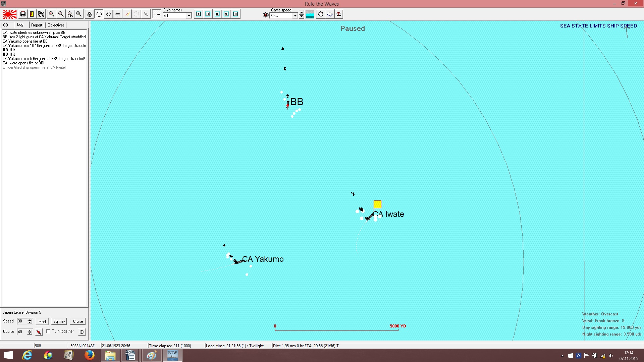Toggle the range circle display icon
This screenshot has width=644, height=362.
[x=99, y=14]
